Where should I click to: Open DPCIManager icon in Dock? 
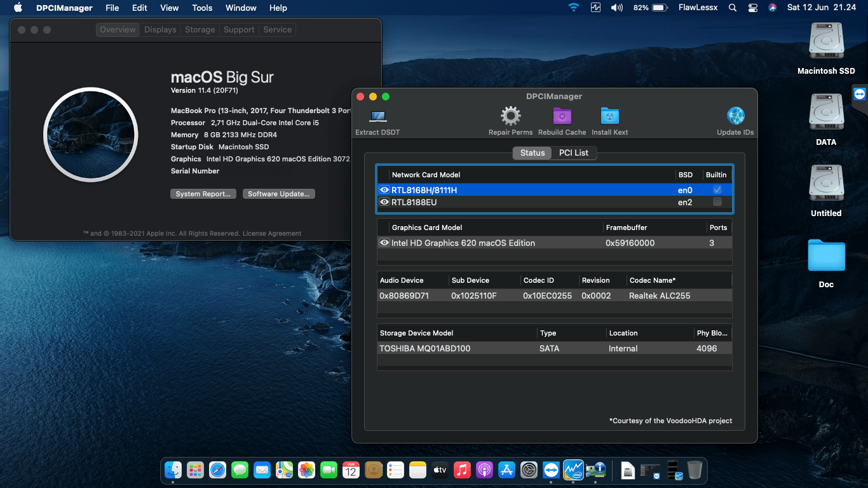[595, 470]
